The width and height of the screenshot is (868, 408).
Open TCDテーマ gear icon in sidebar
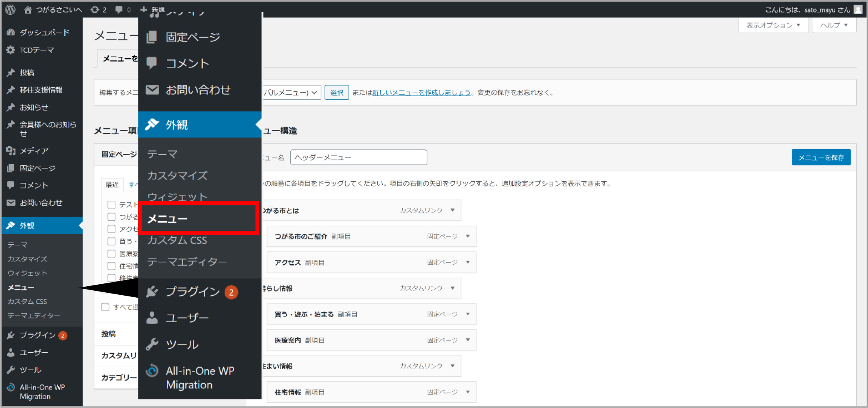[x=11, y=50]
